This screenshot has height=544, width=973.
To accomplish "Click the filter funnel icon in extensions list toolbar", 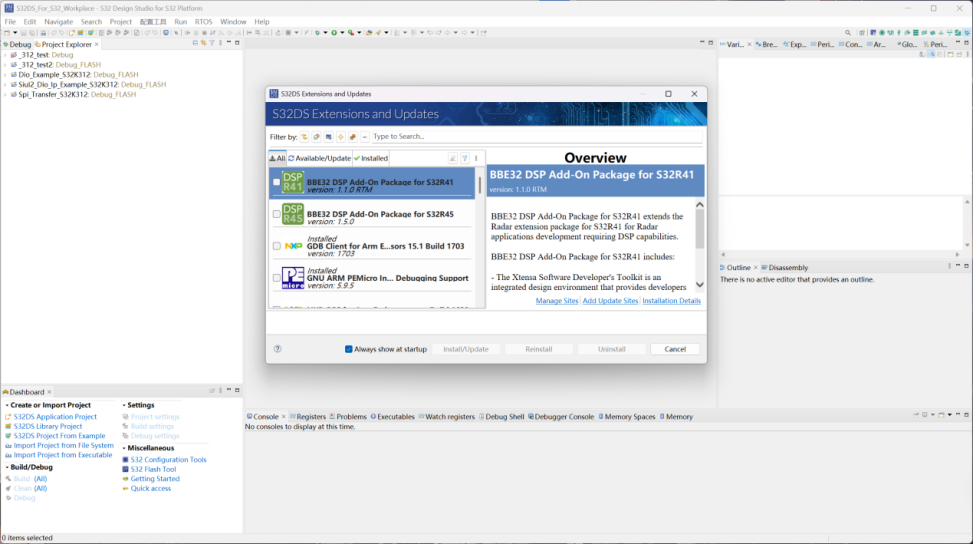I will [x=465, y=158].
